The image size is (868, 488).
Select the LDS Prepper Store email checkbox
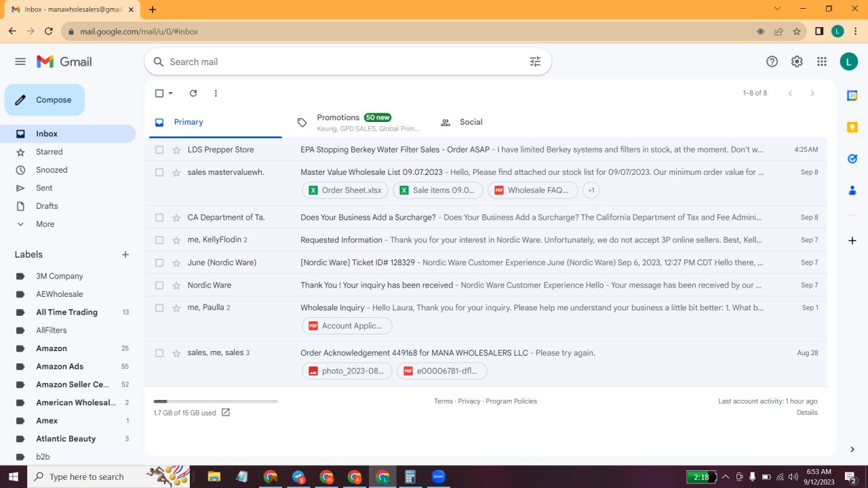[159, 150]
